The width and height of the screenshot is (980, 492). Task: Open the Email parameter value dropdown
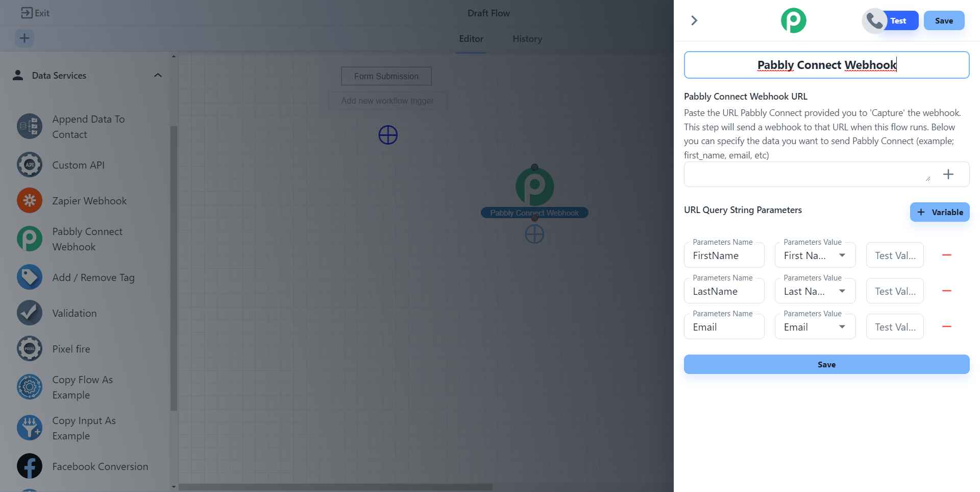[815, 326]
